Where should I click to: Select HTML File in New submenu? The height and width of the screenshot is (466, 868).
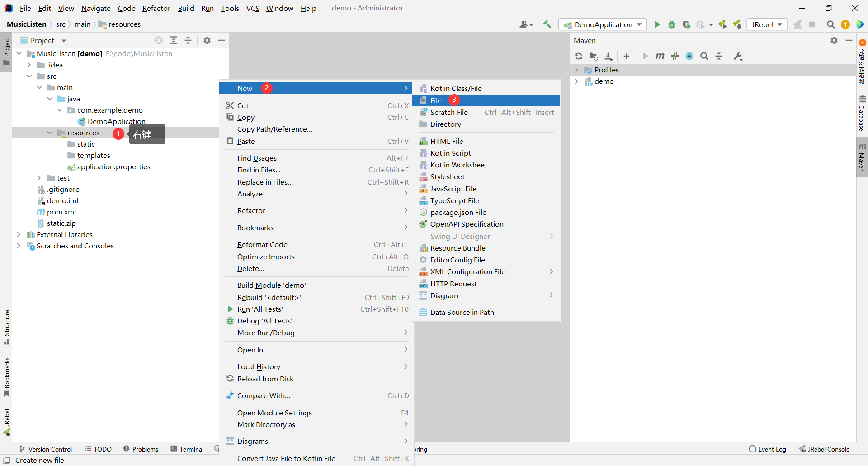[486, 141]
